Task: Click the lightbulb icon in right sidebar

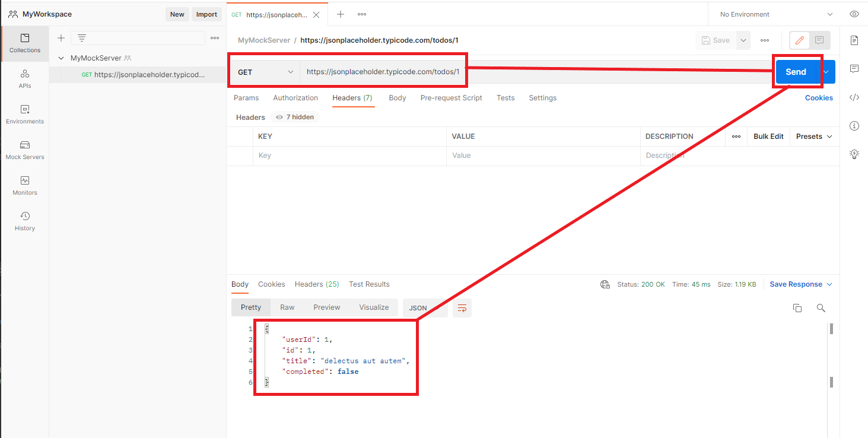Action: pos(854,154)
